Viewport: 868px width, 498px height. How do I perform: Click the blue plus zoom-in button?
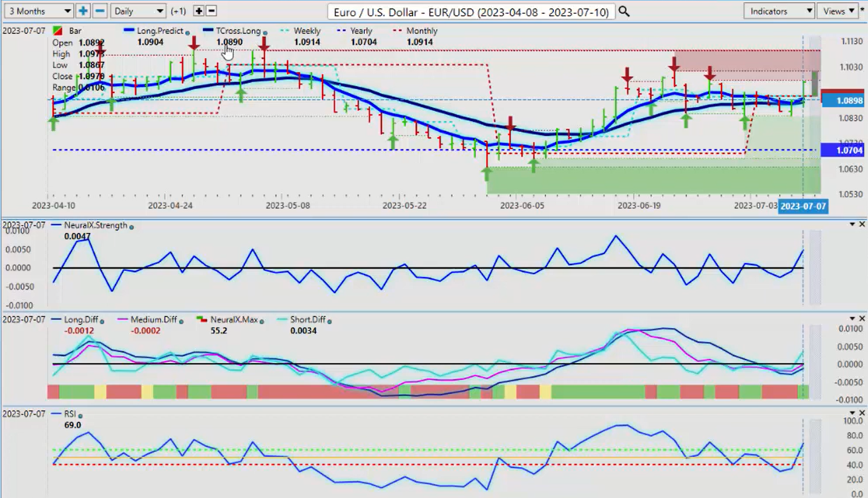pos(83,11)
